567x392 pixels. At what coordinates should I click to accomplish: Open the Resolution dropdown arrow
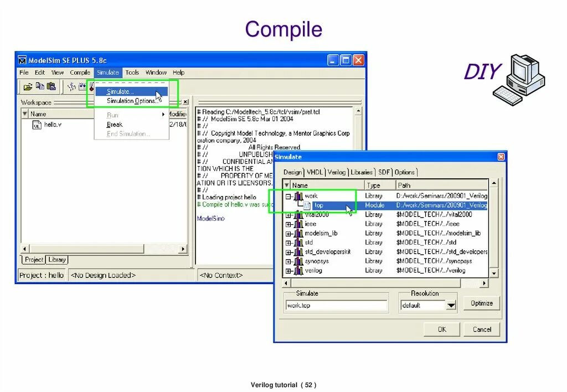pos(451,306)
